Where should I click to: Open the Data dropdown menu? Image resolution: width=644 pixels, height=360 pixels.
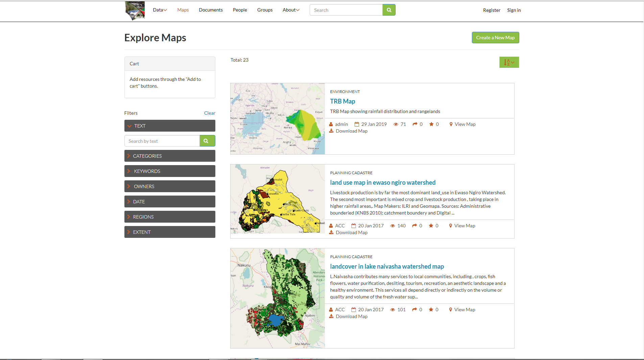160,10
